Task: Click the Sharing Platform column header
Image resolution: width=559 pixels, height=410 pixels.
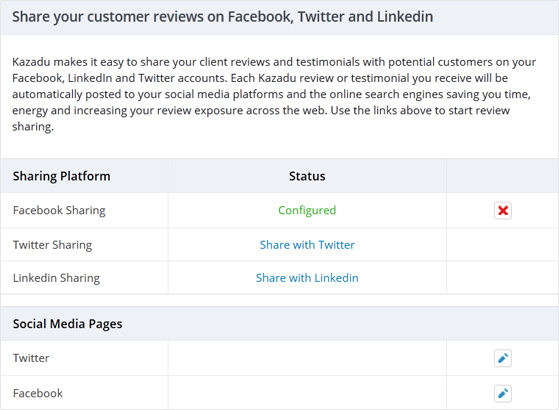Action: point(62,176)
